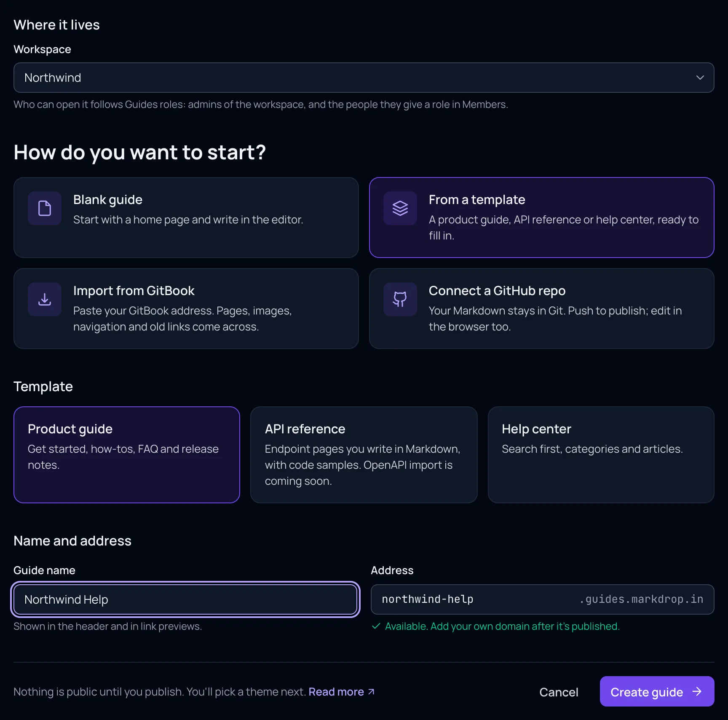Click the Create guide button
Viewport: 728px width, 720px height.
pyautogui.click(x=657, y=691)
